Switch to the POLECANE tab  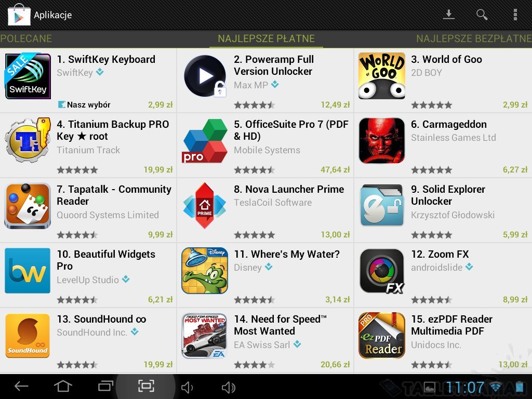coord(26,38)
